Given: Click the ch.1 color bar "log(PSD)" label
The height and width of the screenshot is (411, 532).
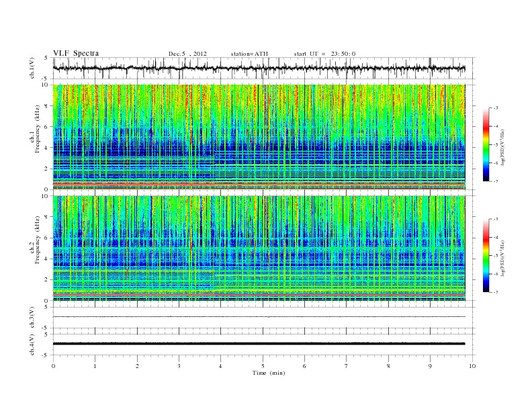Looking at the screenshot, I should 502,148.
